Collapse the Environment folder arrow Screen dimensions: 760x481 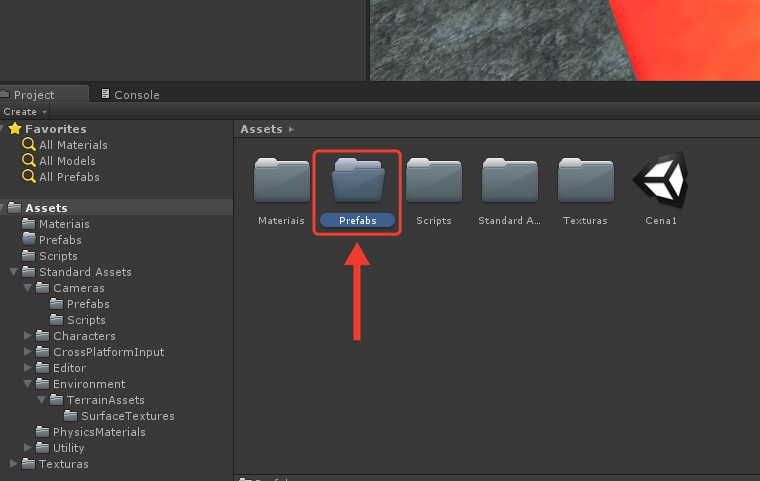[28, 384]
